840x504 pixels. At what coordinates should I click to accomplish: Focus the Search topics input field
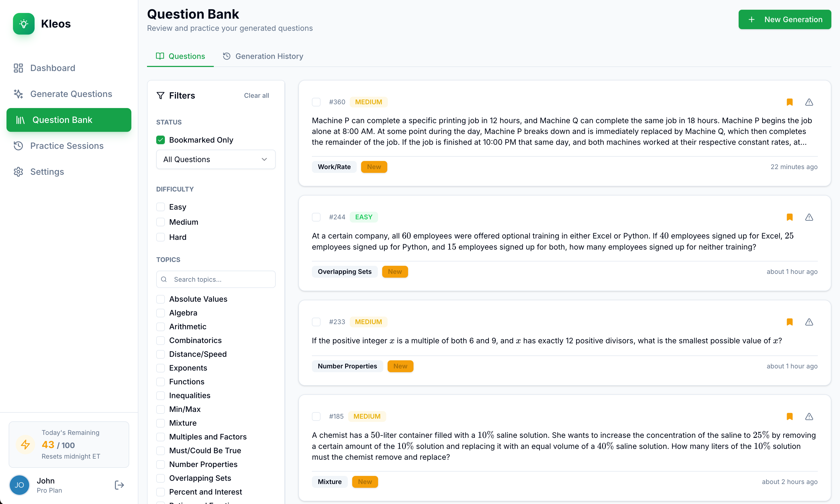(221, 279)
